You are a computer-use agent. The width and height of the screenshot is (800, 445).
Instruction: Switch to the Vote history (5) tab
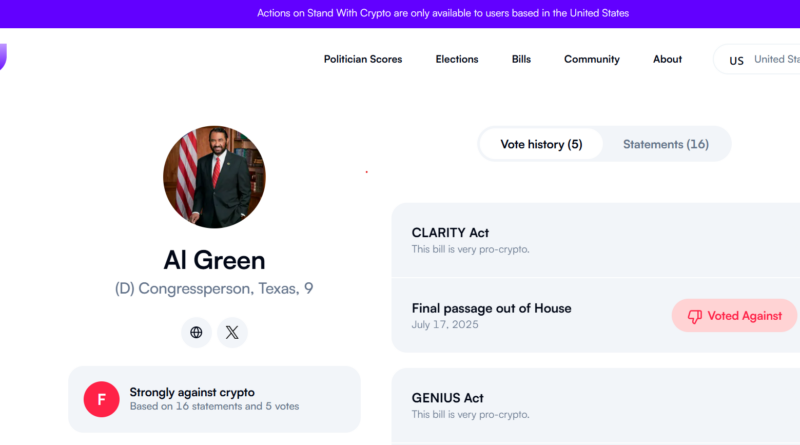click(x=541, y=144)
